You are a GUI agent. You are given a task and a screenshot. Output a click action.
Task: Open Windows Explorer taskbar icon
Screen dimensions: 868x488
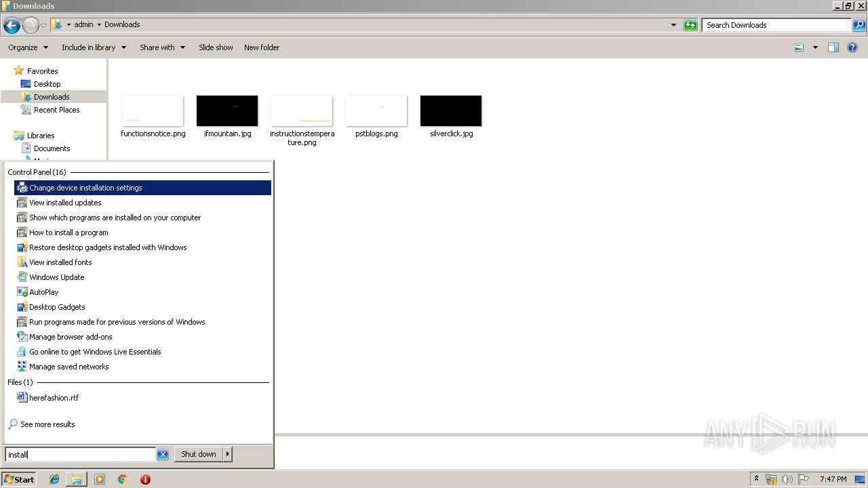pyautogui.click(x=77, y=479)
